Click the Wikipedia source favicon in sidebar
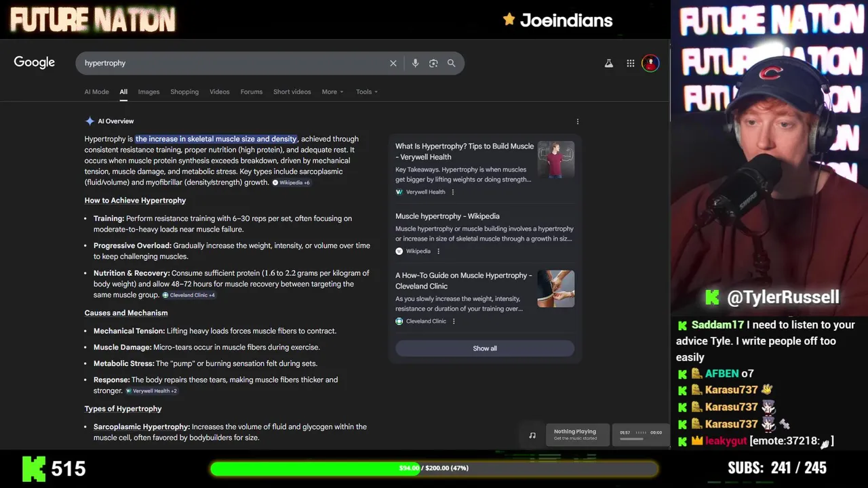Screen dimensions: 868x488 coord(399,251)
